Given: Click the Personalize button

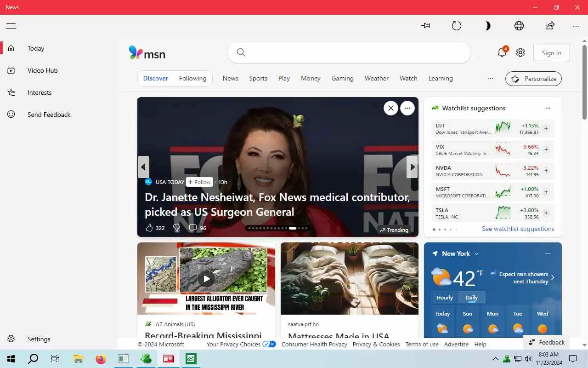Looking at the screenshot, I should [533, 79].
